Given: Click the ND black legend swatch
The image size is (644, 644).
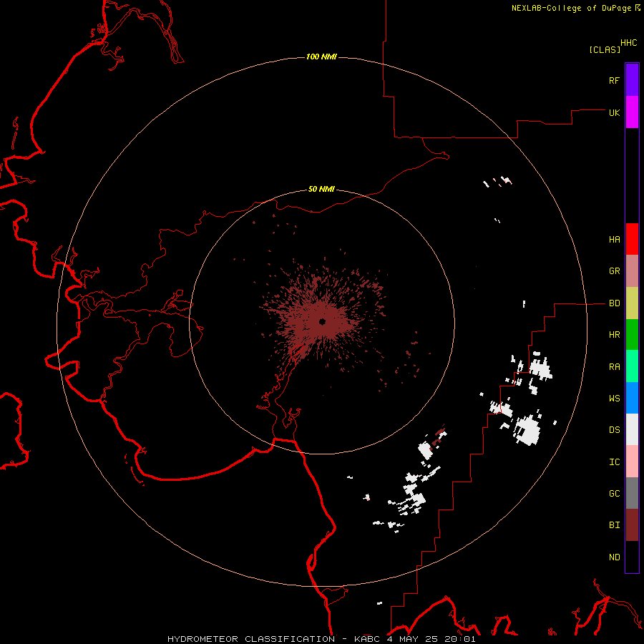Looking at the screenshot, I should click(x=632, y=557).
